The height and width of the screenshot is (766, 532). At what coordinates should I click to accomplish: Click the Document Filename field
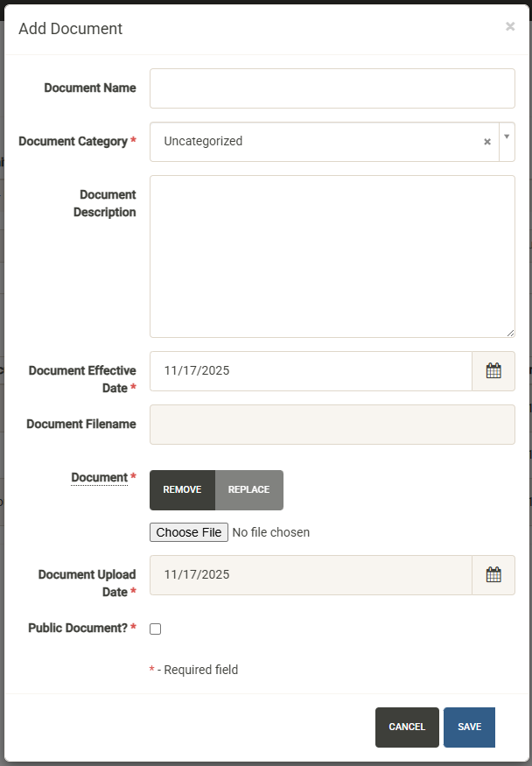pyautogui.click(x=332, y=425)
